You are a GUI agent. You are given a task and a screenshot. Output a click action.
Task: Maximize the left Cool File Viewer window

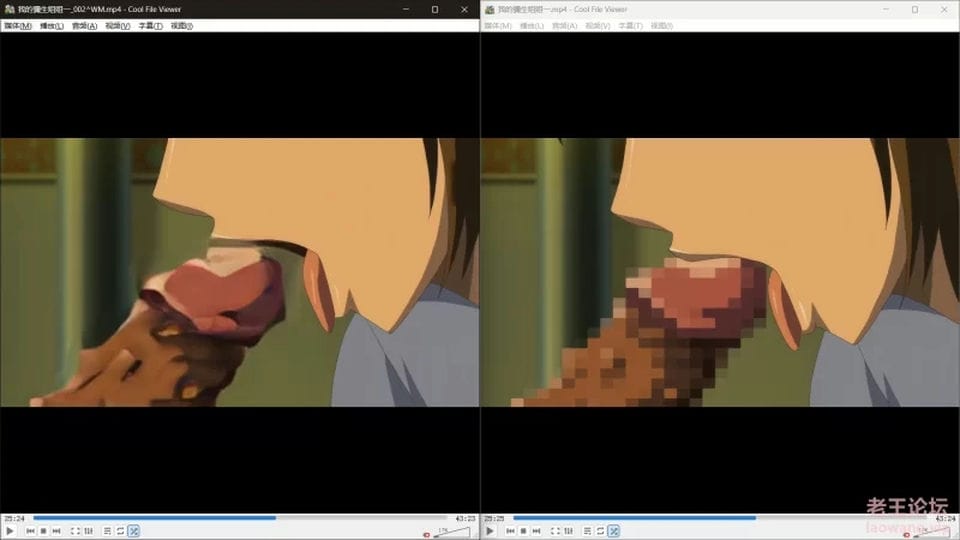point(435,9)
